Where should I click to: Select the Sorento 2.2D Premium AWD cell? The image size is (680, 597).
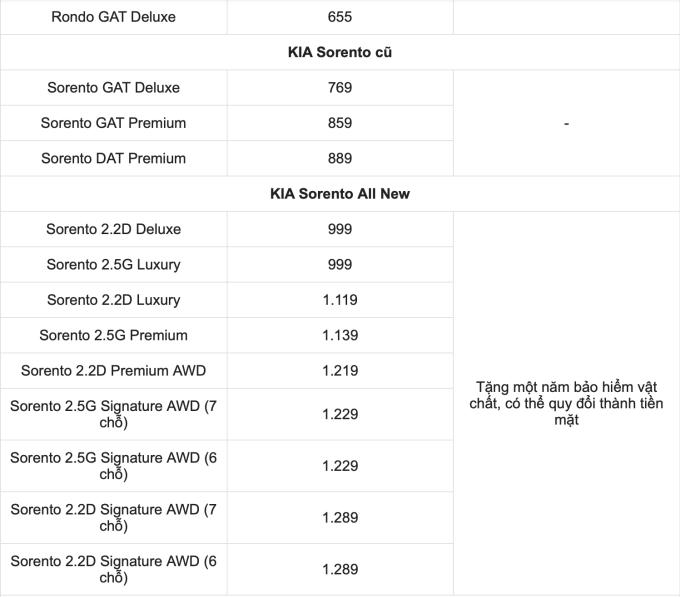click(x=113, y=371)
